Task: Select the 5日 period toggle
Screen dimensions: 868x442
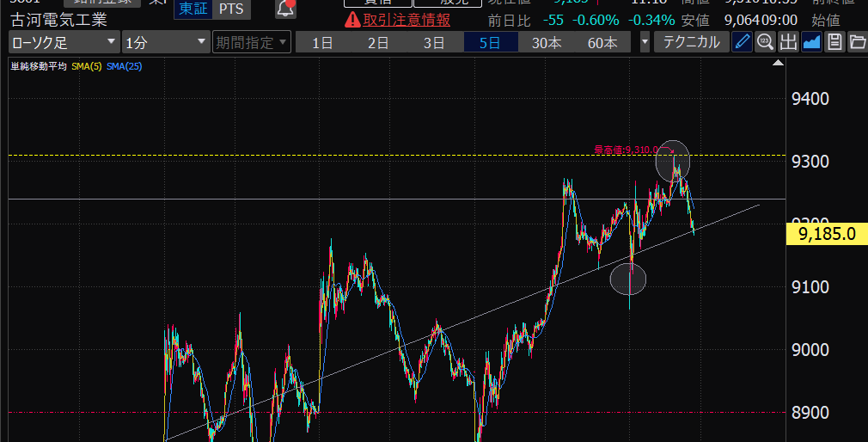Action: (x=490, y=42)
